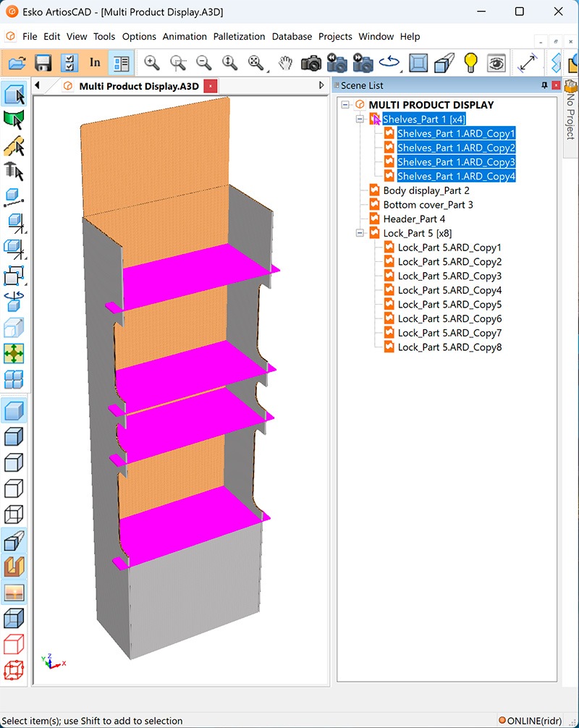This screenshot has width=579, height=728.
Task: Collapse the Shelves_Part 1 tree node
Action: click(x=360, y=119)
